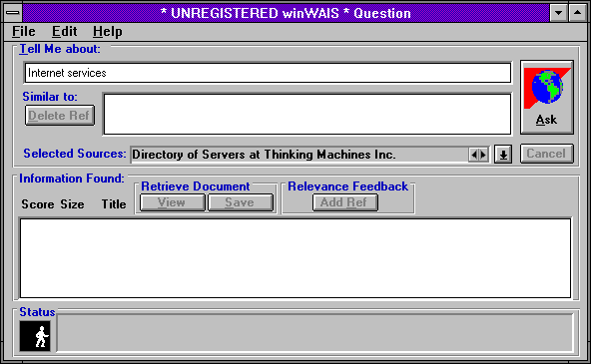Image resolution: width=591 pixels, height=364 pixels.
Task: Click the Save document button
Action: point(240,202)
